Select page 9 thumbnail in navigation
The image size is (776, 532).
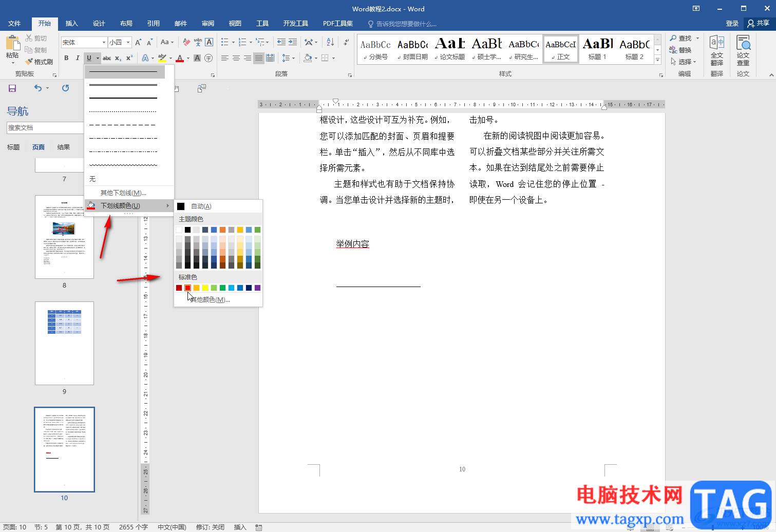(x=64, y=343)
